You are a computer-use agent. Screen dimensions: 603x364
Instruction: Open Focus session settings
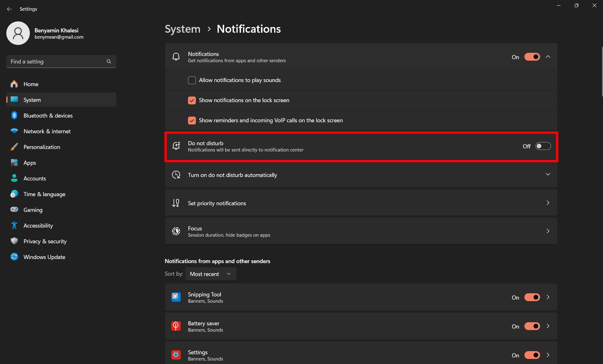point(361,231)
